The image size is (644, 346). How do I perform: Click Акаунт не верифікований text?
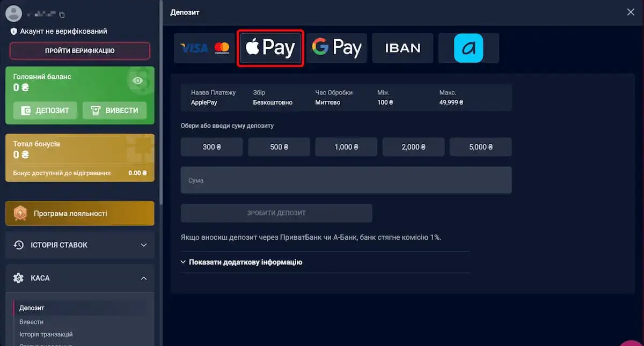coord(64,32)
